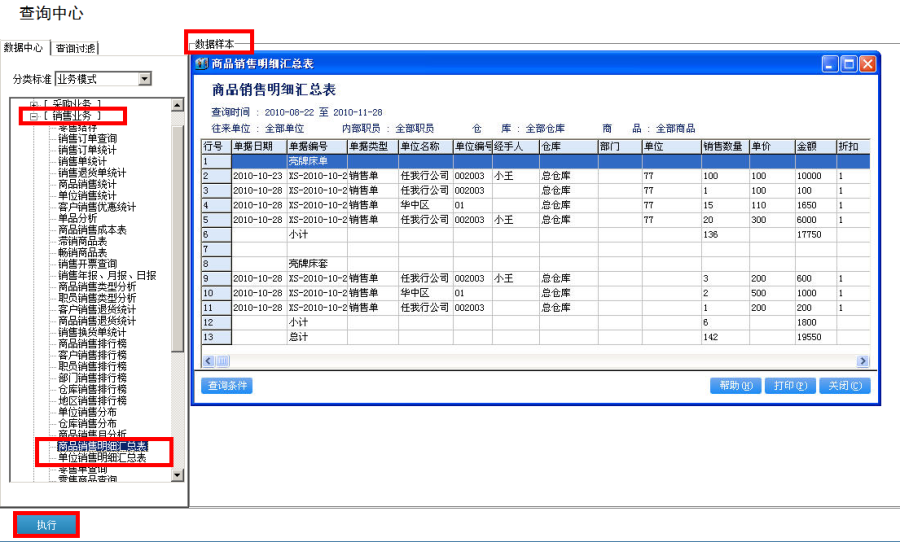The height and width of the screenshot is (542, 900).
Task: Open 查询条件 in the report window
Action: click(x=227, y=386)
